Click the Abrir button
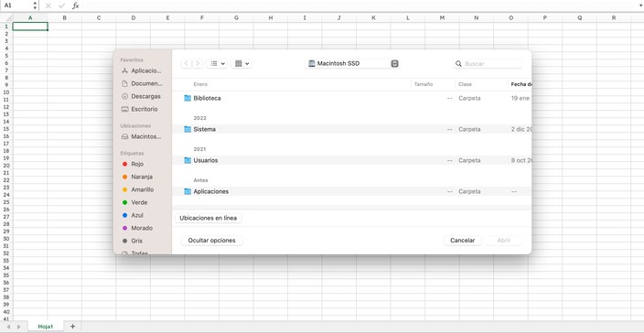Screen dimensions: 644x333 (x=503, y=241)
